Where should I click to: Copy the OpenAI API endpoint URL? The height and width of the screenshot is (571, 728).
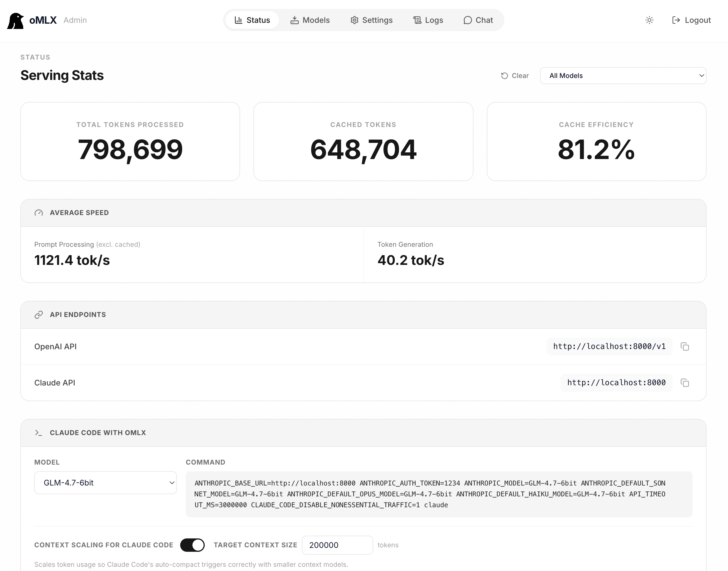(x=685, y=346)
